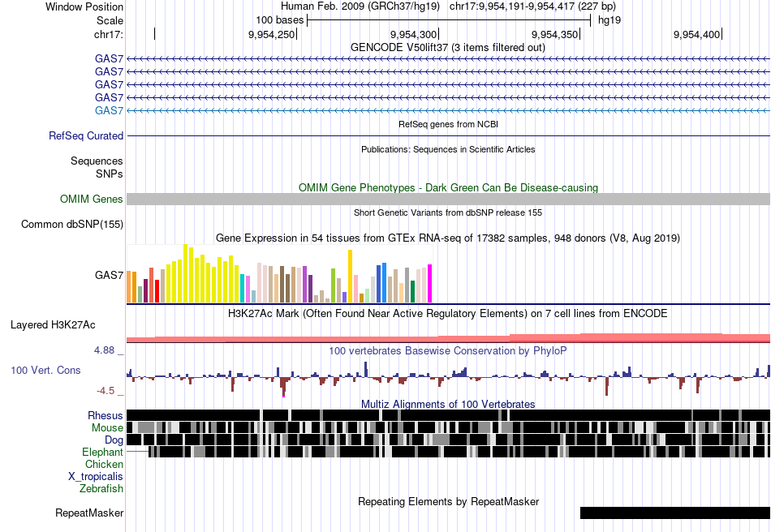Open the RefSeq Curated track label
Image resolution: width=771 pixels, height=532 pixels.
click(85, 135)
